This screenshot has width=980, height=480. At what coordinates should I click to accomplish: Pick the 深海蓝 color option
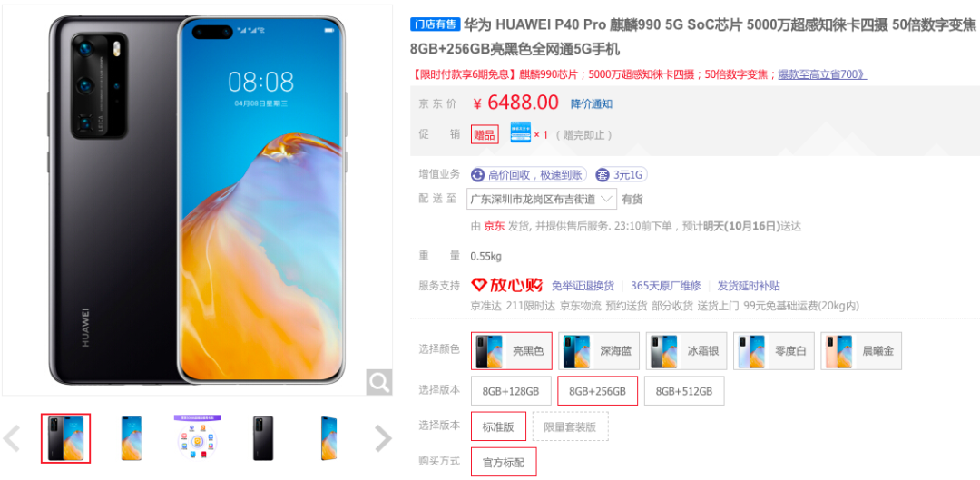pos(599,350)
